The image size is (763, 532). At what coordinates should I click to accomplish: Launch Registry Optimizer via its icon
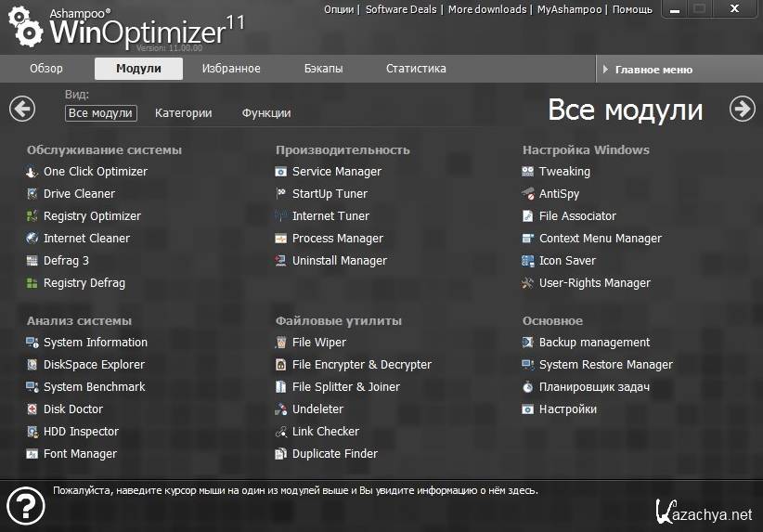tap(32, 216)
